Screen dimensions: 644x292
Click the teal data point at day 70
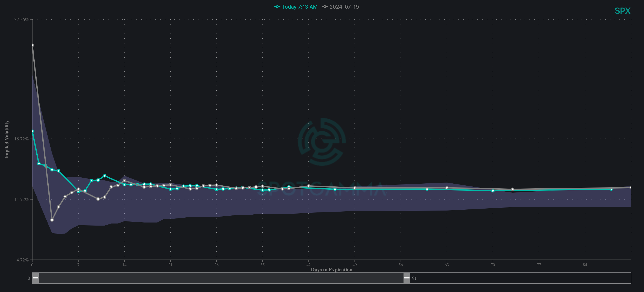[x=493, y=191]
